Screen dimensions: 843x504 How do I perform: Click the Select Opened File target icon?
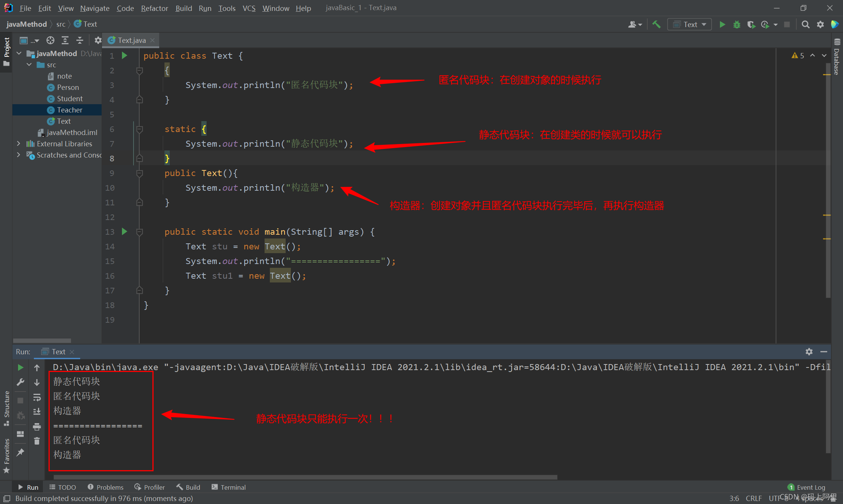(50, 40)
